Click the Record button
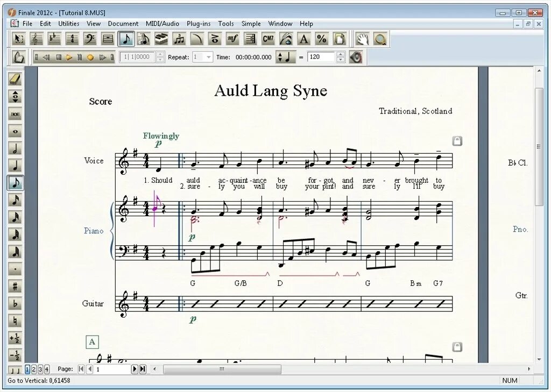Image resolution: width=551 pixels, height=392 pixels. 90,57
